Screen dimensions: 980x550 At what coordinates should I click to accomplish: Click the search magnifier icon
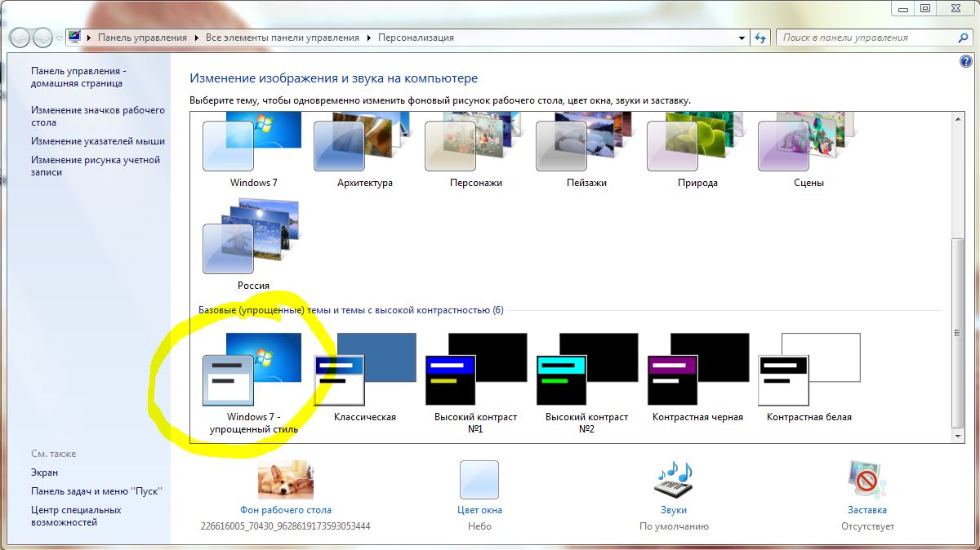coord(963,38)
